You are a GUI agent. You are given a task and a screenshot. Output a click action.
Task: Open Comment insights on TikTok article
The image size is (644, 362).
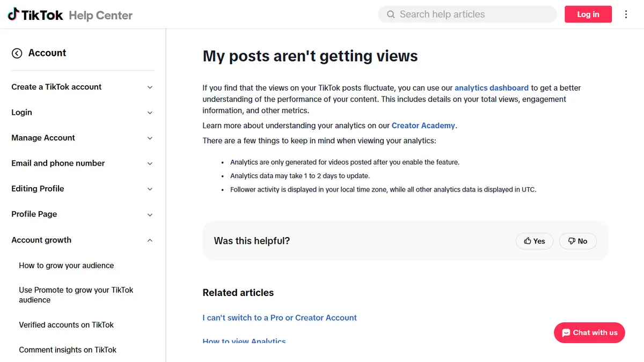(x=68, y=350)
